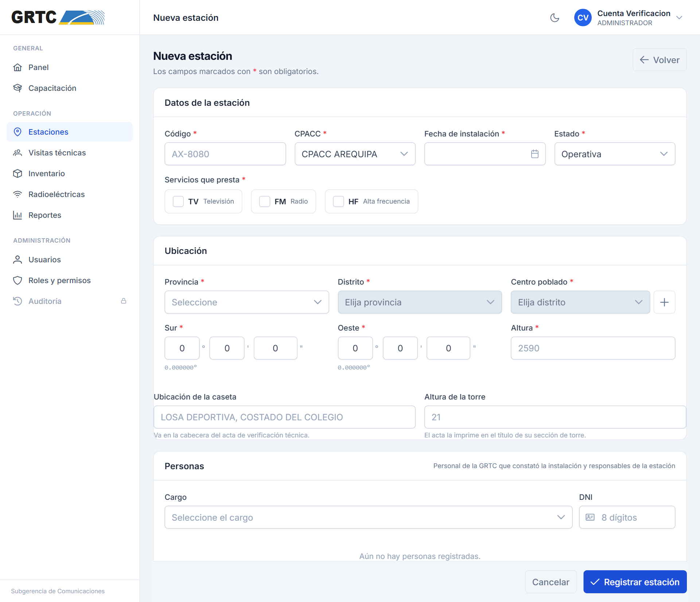Open the Seleccione el cargo dropdown
Screen dimensions: 700x602
point(368,517)
